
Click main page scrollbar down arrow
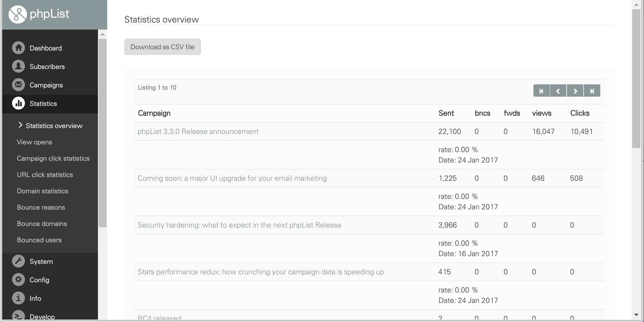tap(636, 315)
